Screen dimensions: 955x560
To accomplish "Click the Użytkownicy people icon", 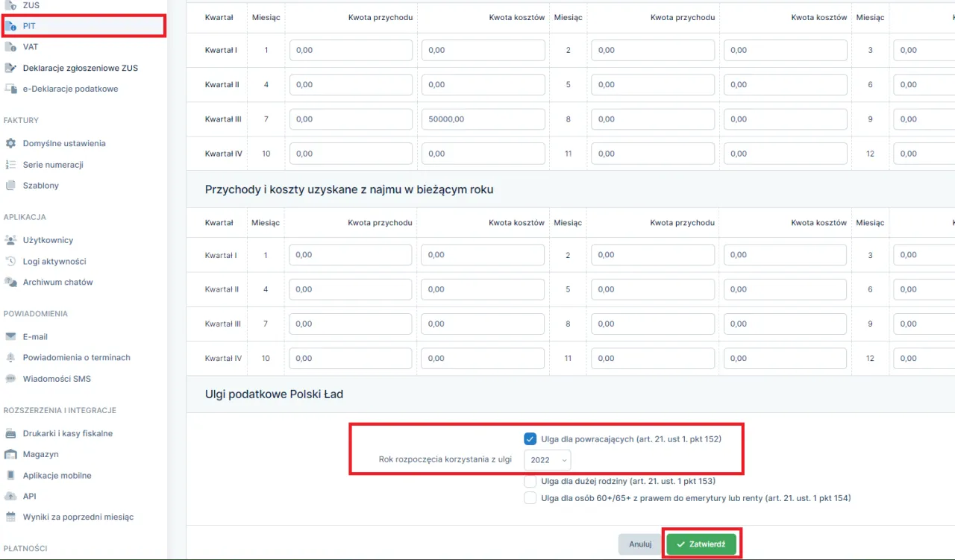I will point(10,240).
